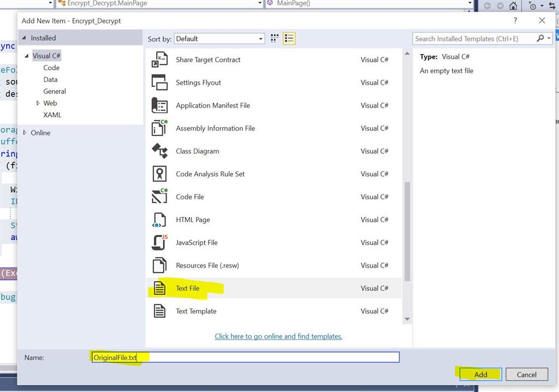Click the Add button
The width and height of the screenshot is (559, 392).
(x=480, y=375)
